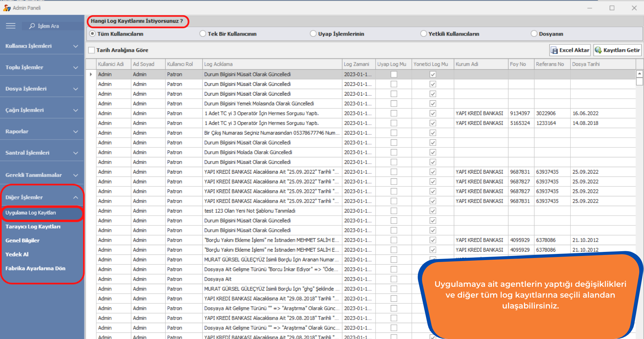Enable the Tarih Aralığına Göre checkbox
The width and height of the screenshot is (644, 339).
tap(92, 50)
